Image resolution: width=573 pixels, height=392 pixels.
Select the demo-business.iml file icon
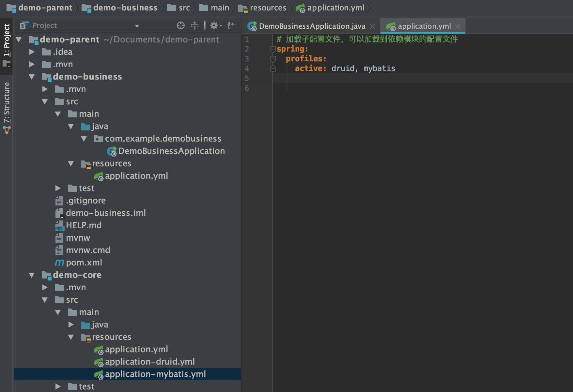click(x=59, y=213)
